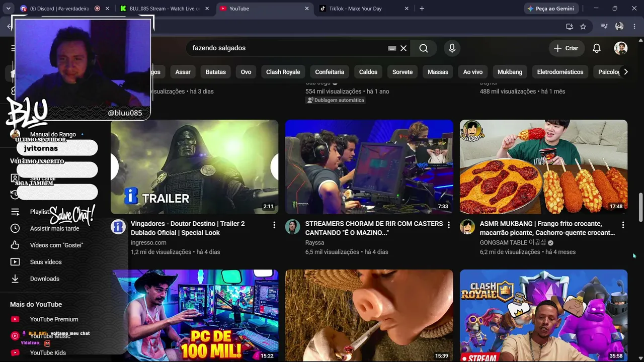644x362 pixels.
Task: Open the ingresso.com channel name link
Action: pyautogui.click(x=148, y=242)
